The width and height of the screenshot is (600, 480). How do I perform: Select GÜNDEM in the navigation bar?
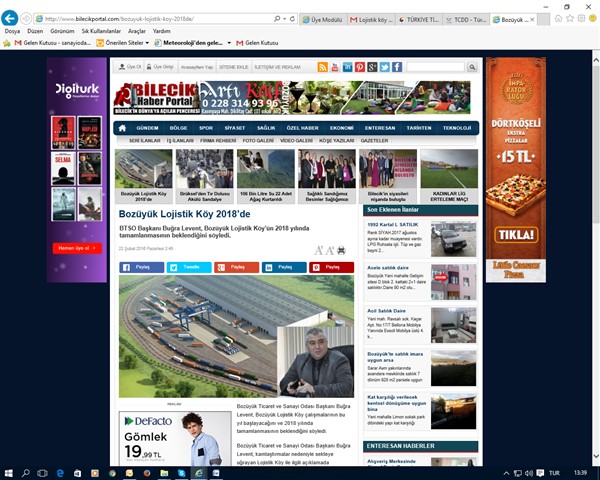(147, 128)
